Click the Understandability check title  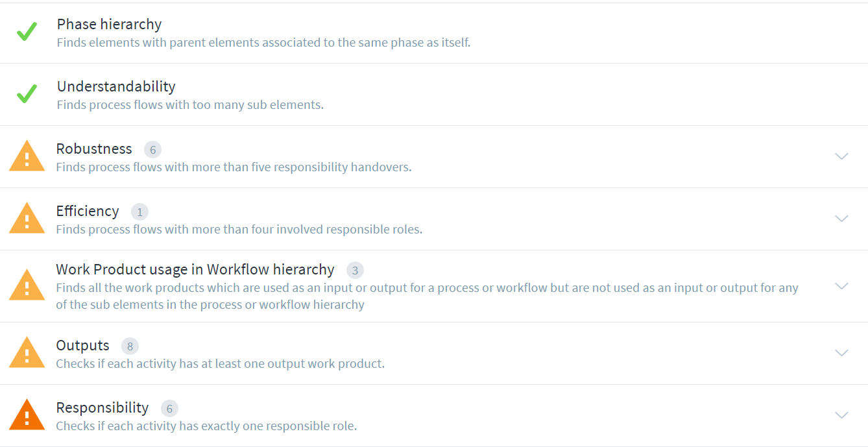click(117, 86)
